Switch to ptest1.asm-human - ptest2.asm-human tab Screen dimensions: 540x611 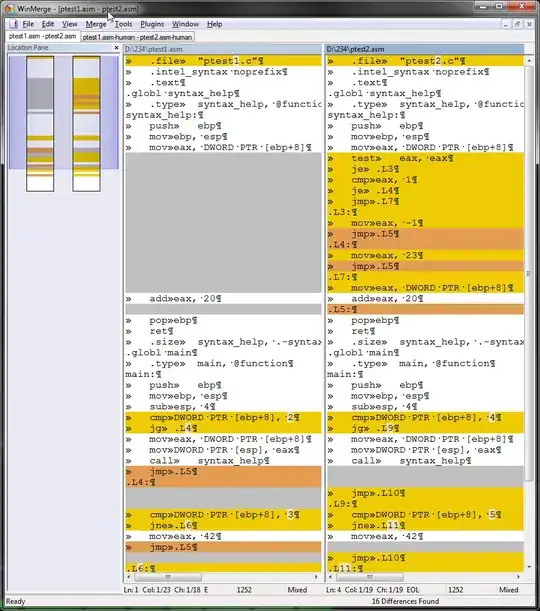click(137, 37)
